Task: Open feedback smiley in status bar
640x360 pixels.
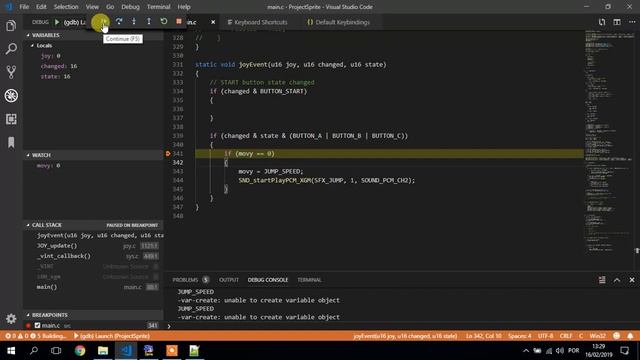Action: (x=616, y=336)
